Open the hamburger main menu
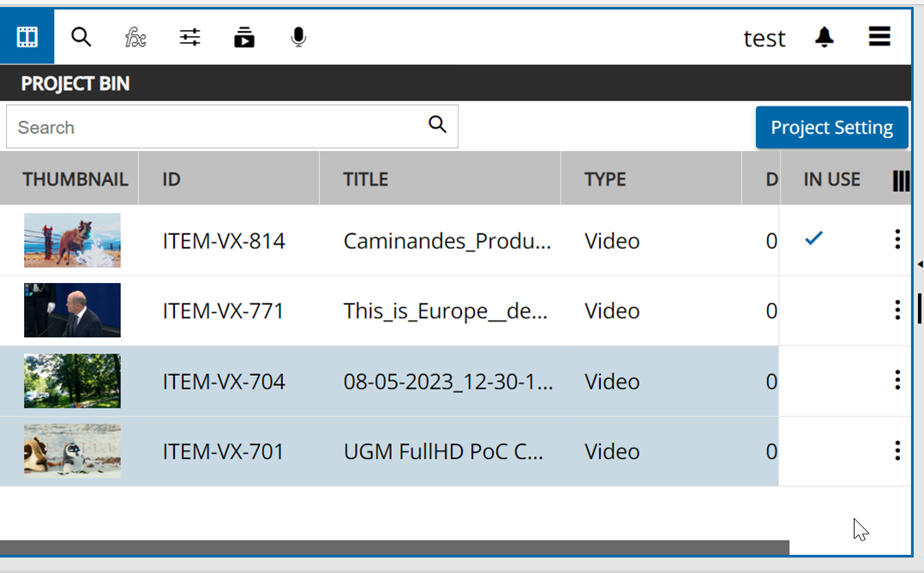Viewport: 924px width, 573px height. pyautogui.click(x=879, y=37)
